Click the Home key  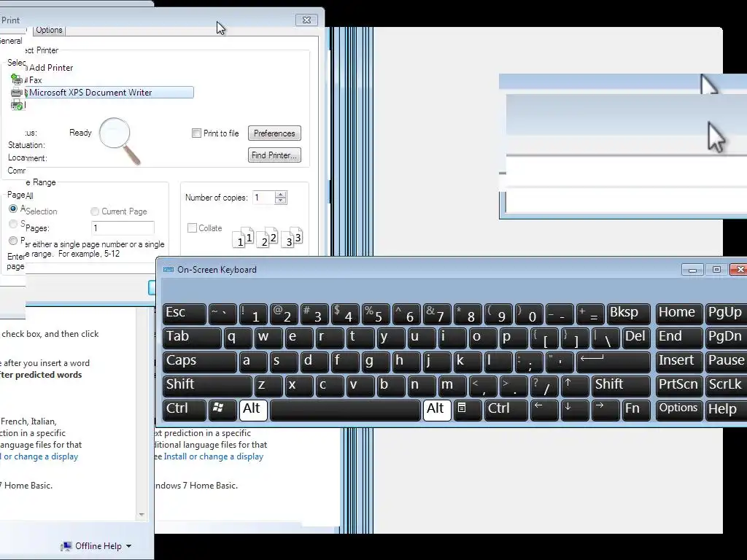[x=679, y=314]
